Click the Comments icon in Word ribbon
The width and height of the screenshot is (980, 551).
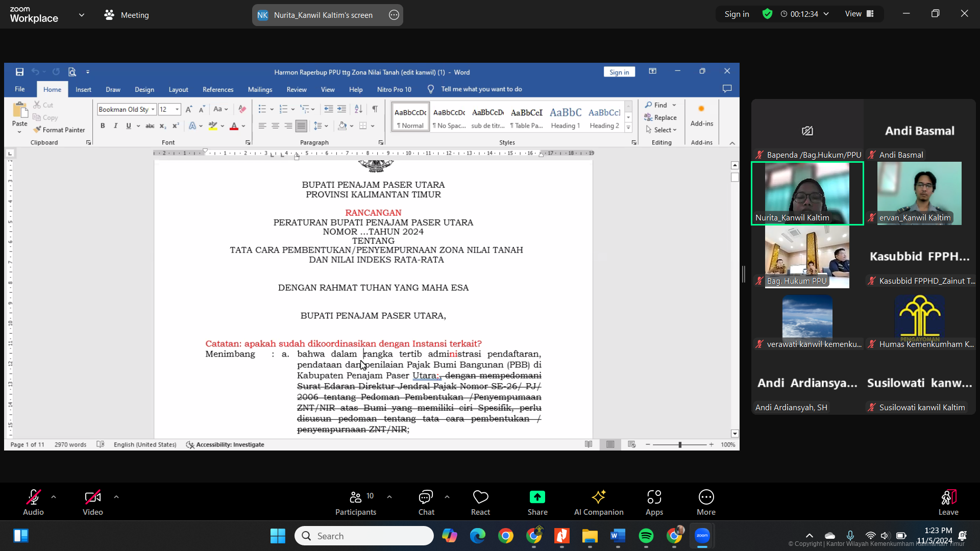tap(727, 89)
